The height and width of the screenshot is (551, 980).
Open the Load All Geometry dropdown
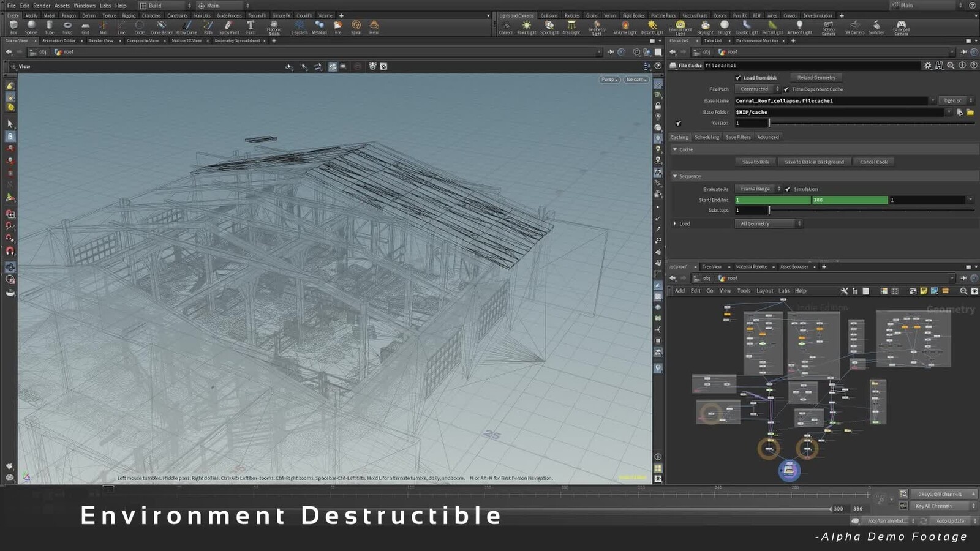coord(768,224)
